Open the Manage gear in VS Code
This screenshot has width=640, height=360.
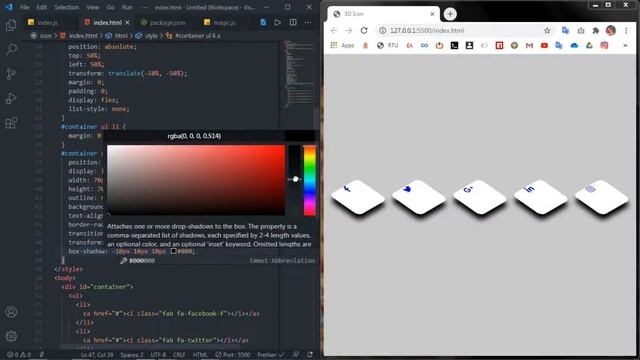coord(11,336)
